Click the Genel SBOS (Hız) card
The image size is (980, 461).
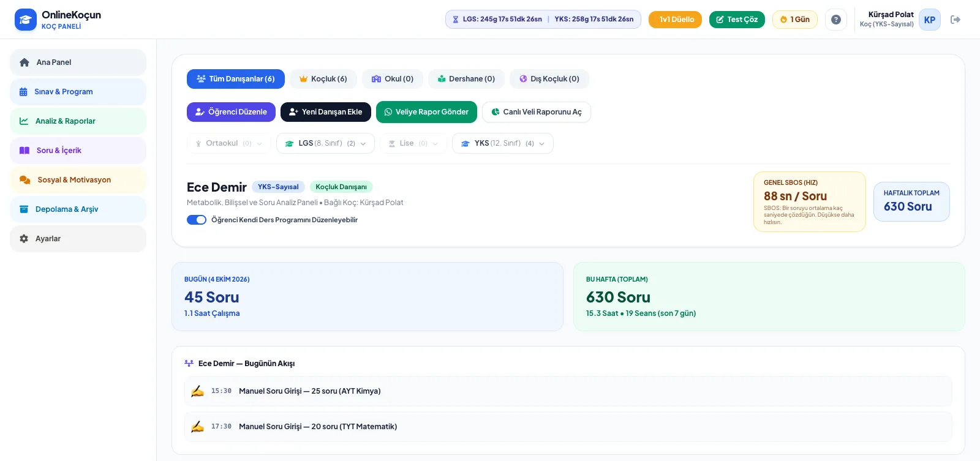pos(810,201)
